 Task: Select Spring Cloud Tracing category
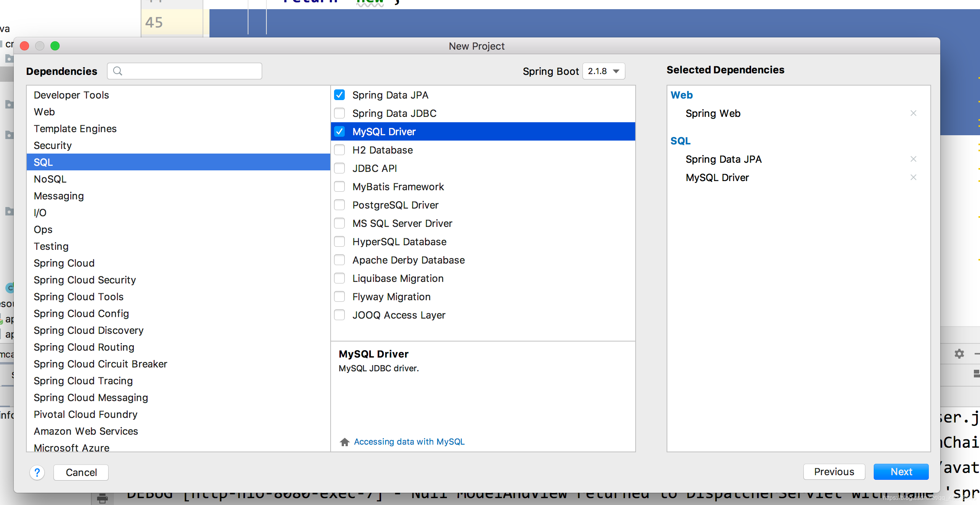tap(178, 380)
